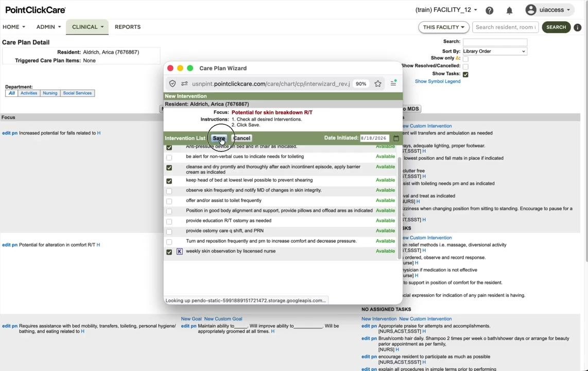Check be alert for non-verbal cues intervention
588x371 pixels.
pos(169,158)
